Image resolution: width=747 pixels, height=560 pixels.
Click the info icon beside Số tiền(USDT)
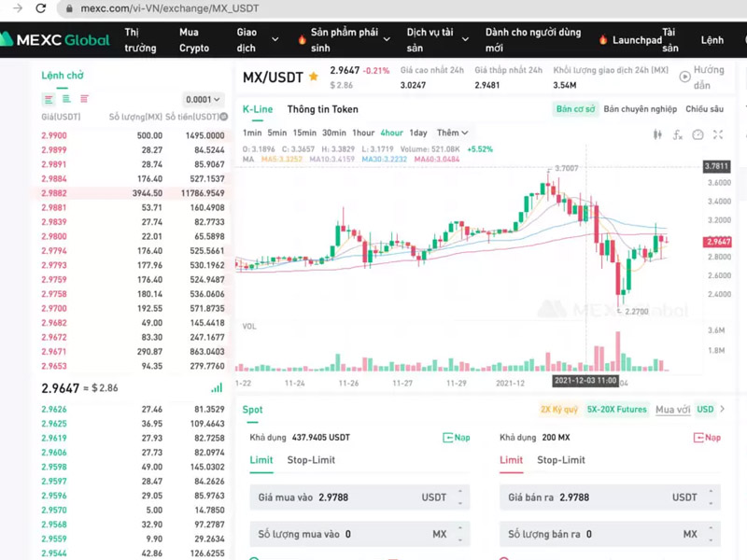(x=224, y=117)
